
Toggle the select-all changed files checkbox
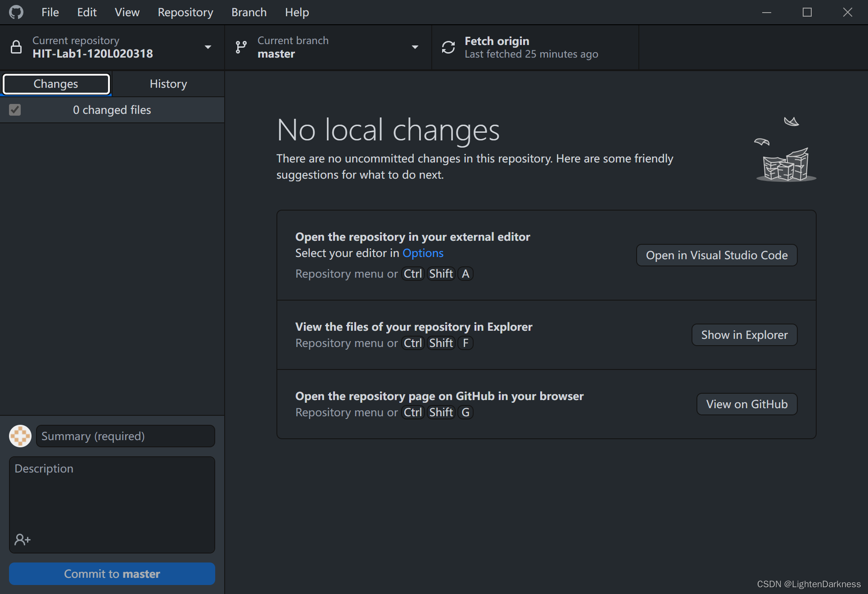coord(15,110)
